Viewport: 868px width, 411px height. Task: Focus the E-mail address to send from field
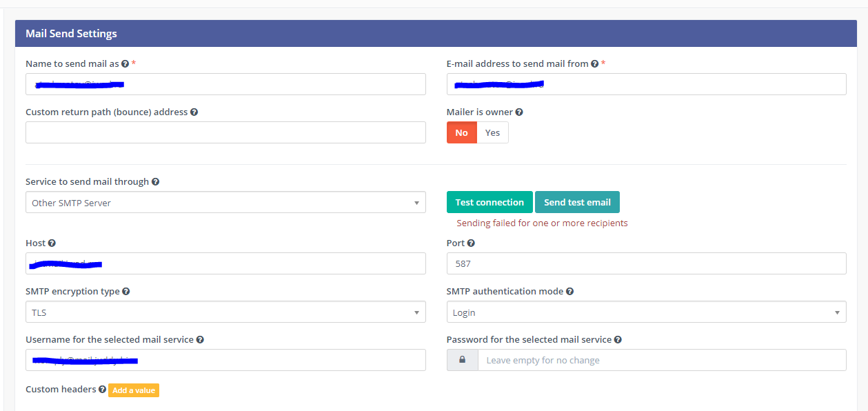(646, 84)
